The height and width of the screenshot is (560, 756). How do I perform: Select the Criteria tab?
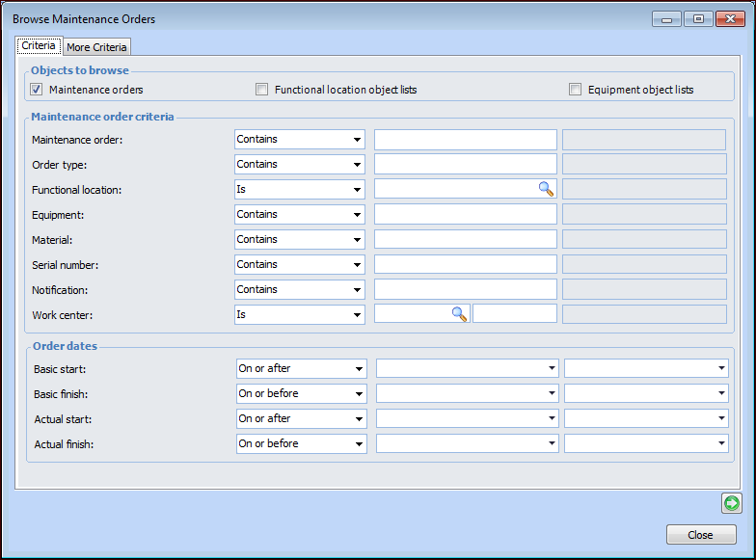click(x=39, y=46)
